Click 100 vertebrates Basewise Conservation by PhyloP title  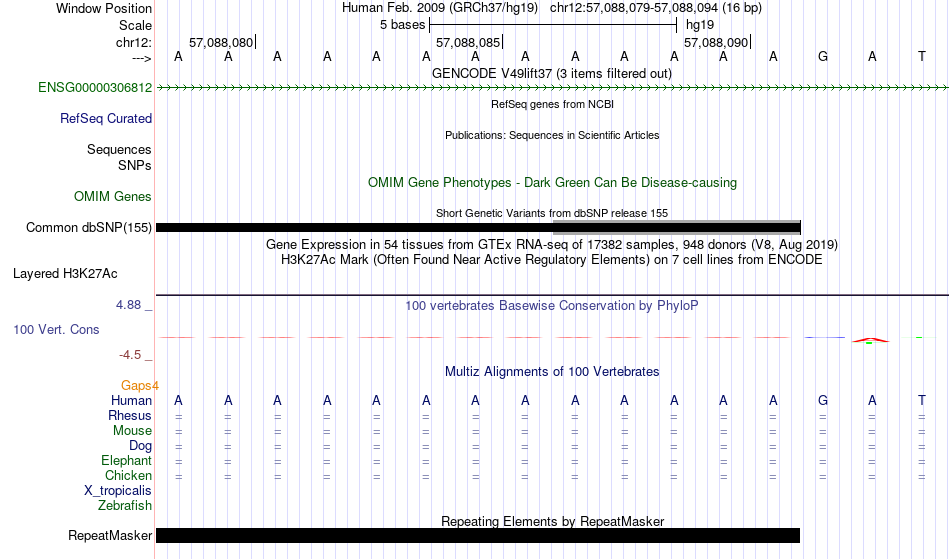pos(552,306)
